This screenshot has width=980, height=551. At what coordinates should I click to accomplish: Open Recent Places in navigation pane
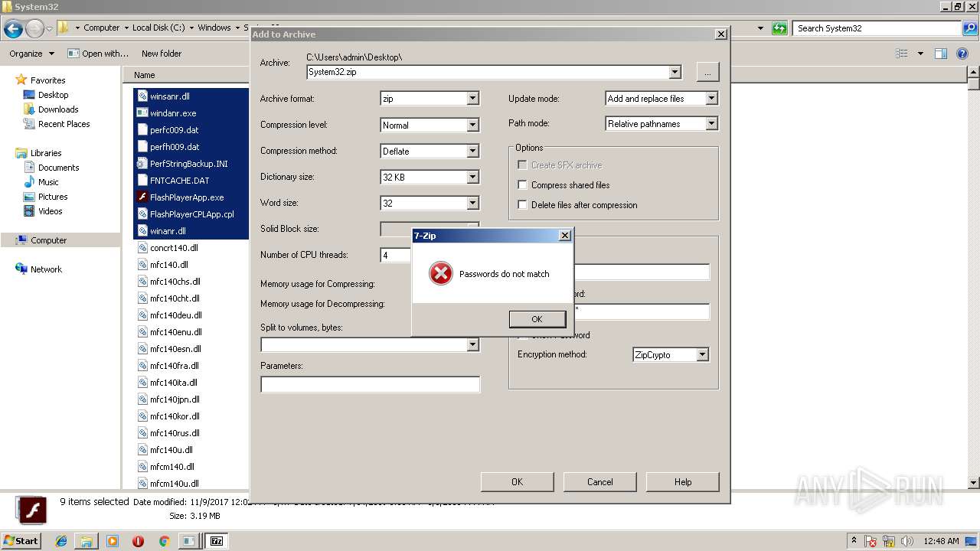[x=64, y=124]
